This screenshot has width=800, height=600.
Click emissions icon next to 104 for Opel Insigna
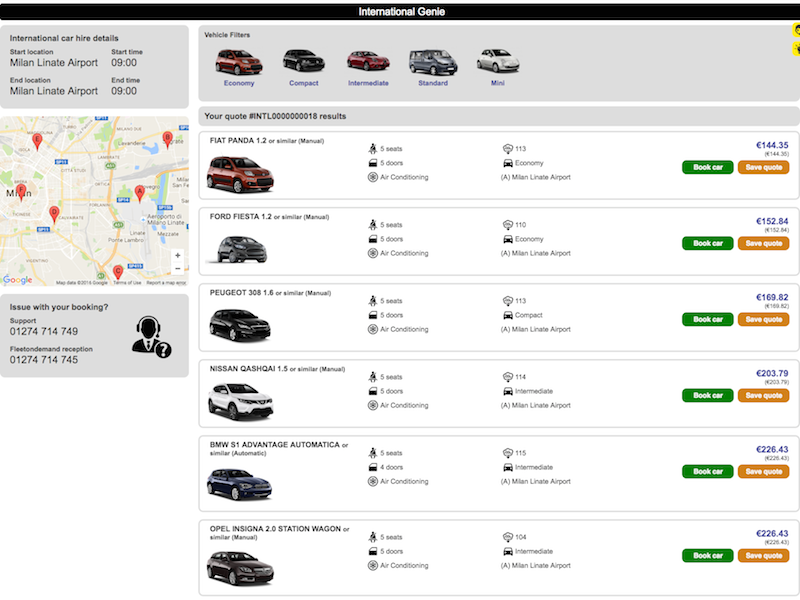508,537
